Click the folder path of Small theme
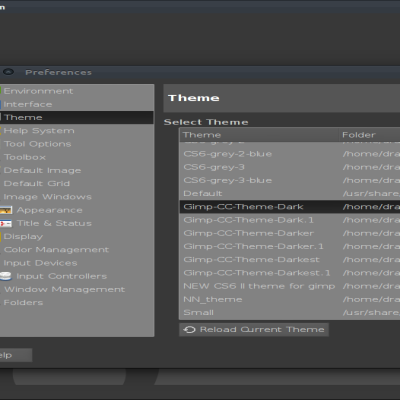The image size is (400, 400). point(371,313)
